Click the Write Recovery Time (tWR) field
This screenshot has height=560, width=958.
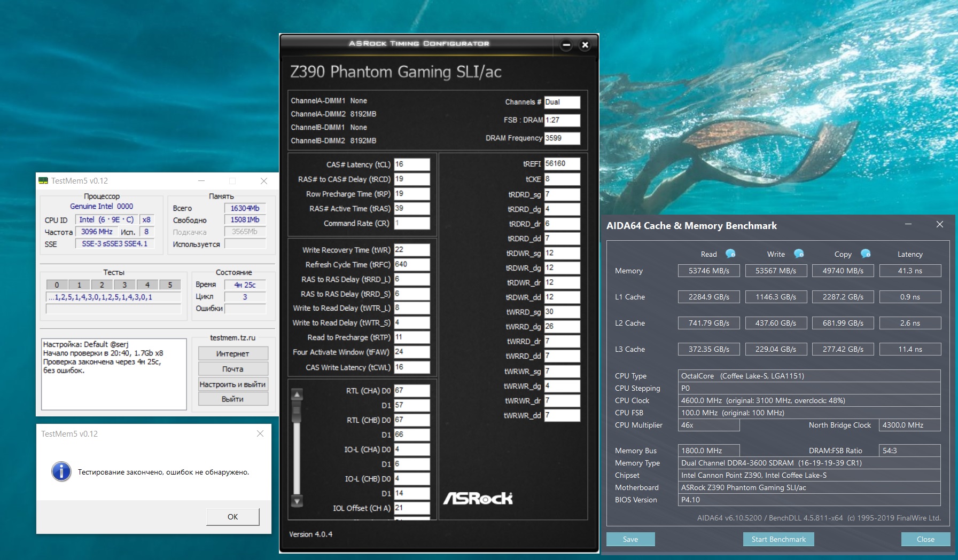point(412,250)
